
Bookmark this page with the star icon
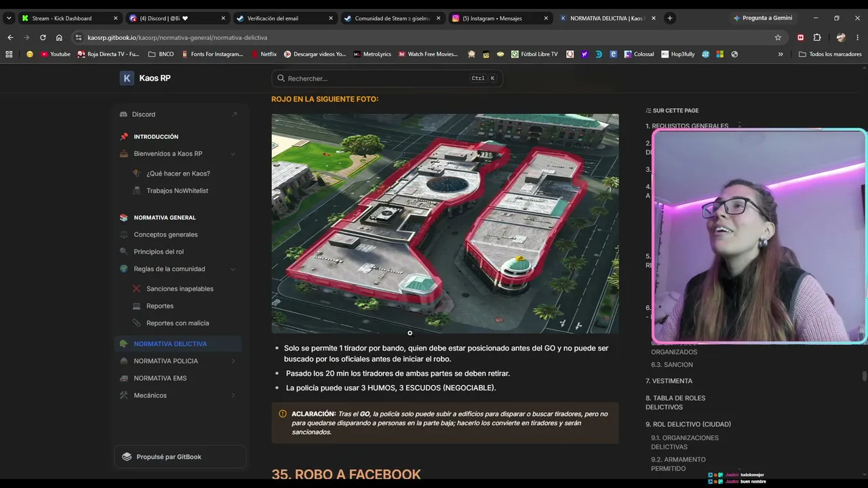778,37
